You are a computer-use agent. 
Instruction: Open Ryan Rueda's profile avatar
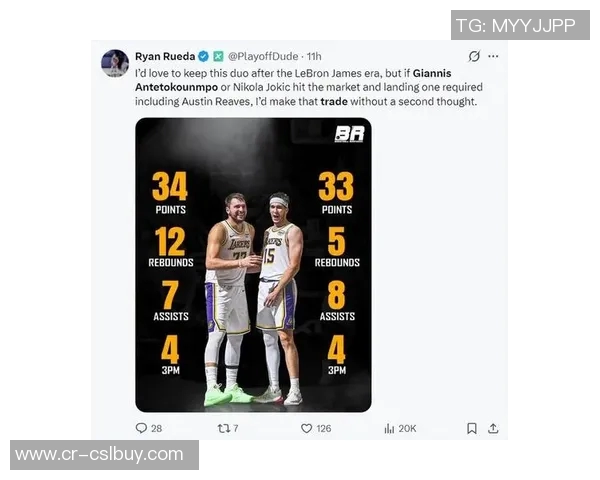(x=115, y=63)
